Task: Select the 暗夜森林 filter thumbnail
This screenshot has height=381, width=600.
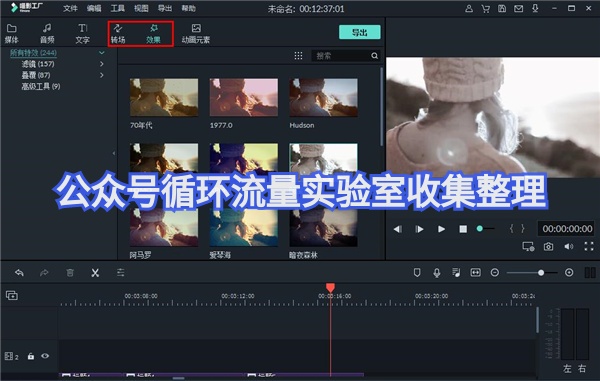Action: coord(324,228)
